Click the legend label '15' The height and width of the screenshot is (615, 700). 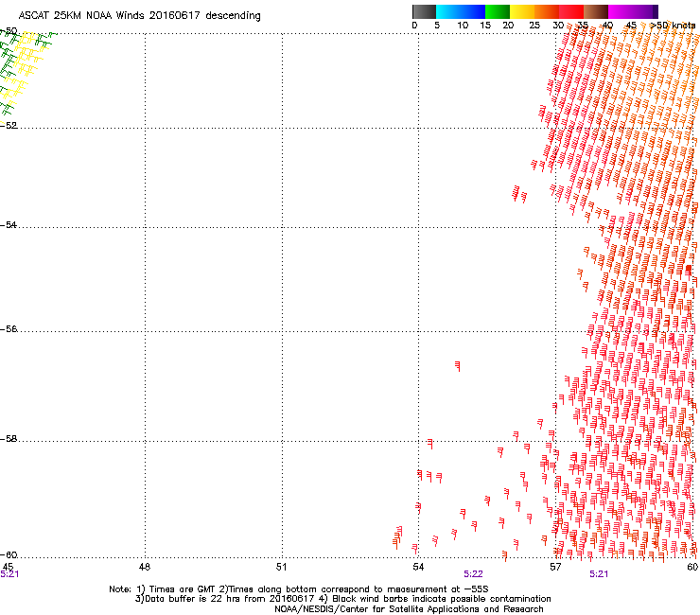coord(485,25)
